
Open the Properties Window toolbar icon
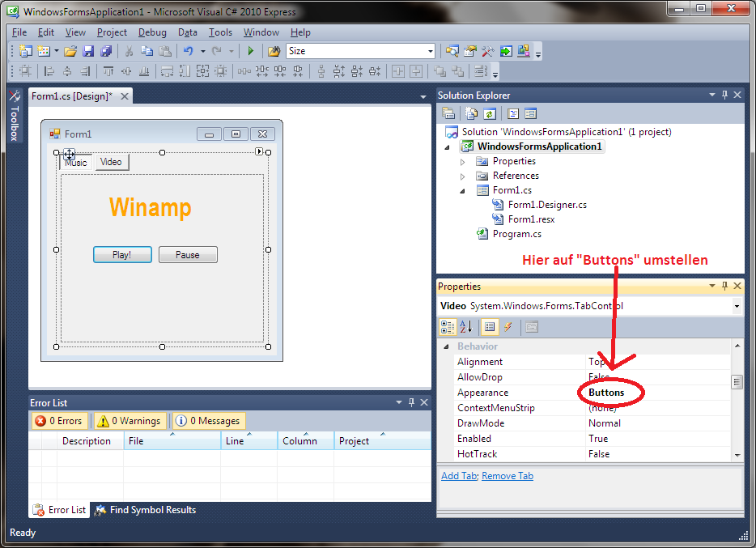pyautogui.click(x=470, y=51)
